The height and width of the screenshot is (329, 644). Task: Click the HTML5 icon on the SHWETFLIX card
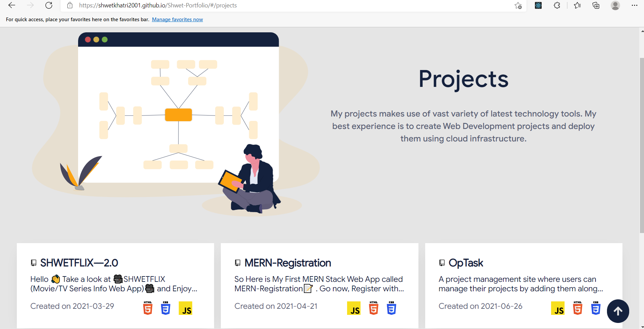(148, 308)
